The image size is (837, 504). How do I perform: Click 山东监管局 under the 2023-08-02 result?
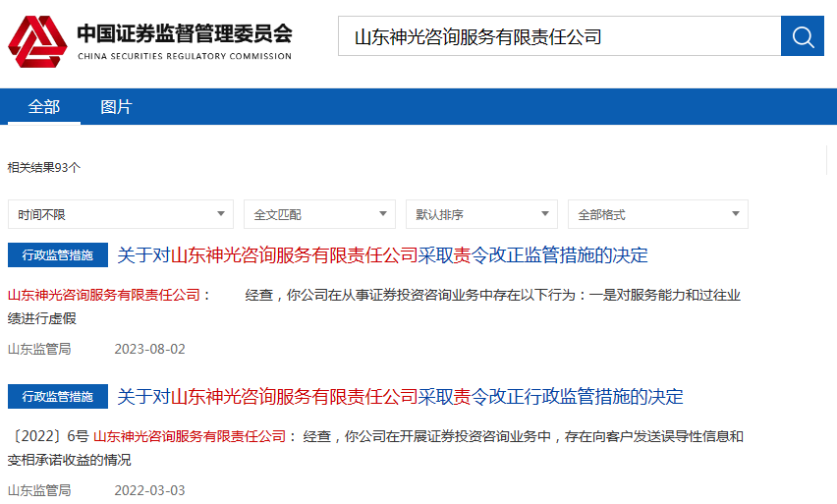point(39,349)
